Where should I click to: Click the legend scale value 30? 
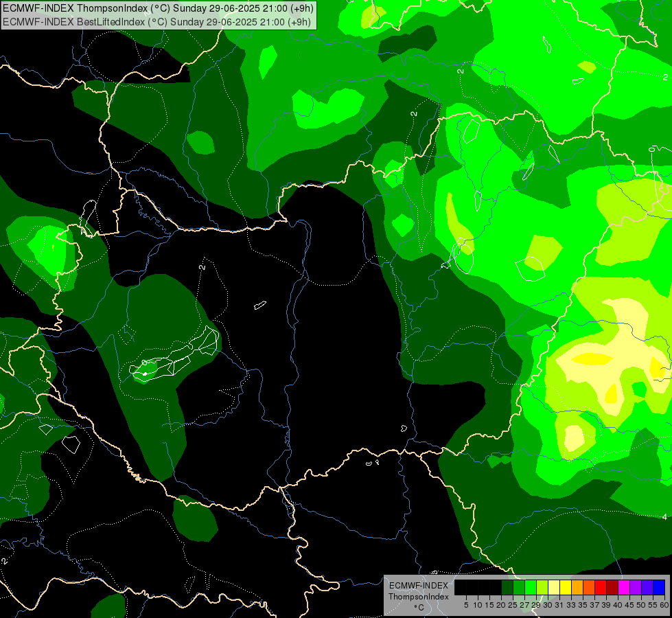[x=548, y=605]
